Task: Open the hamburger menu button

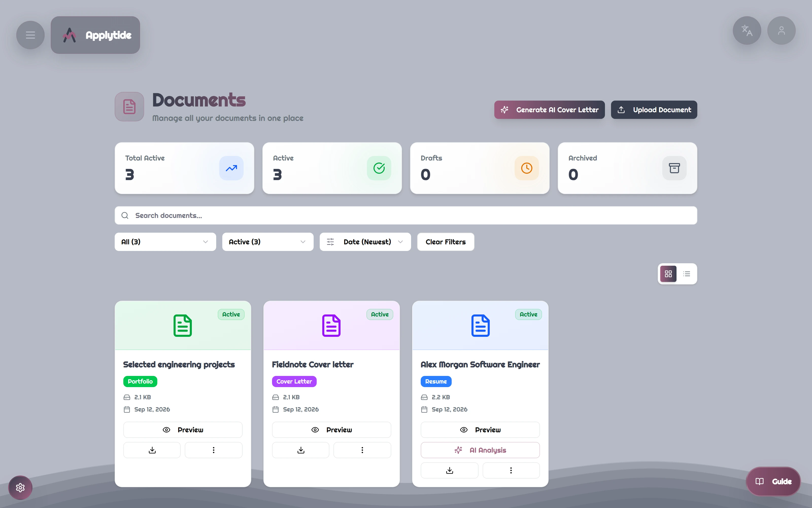Action: point(30,35)
